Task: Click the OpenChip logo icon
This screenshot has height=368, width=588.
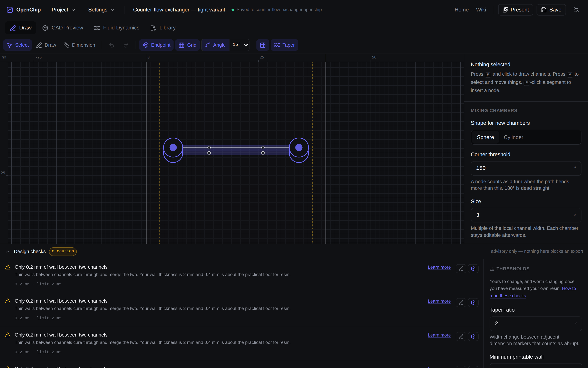Action: pos(10,10)
